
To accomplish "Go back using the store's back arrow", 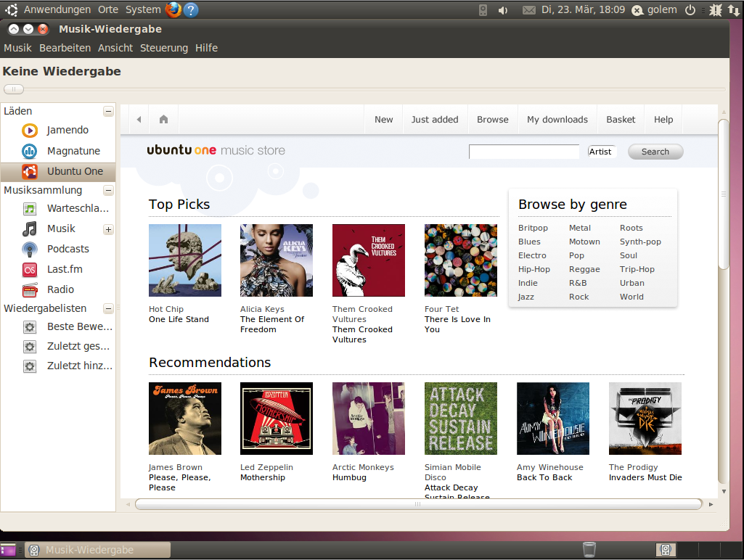I will coord(138,119).
